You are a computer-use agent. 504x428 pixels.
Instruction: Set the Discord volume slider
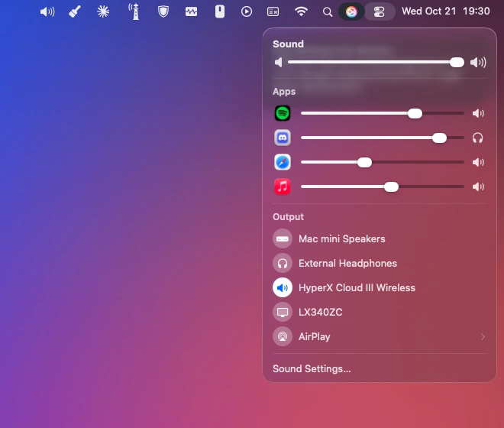[383, 138]
